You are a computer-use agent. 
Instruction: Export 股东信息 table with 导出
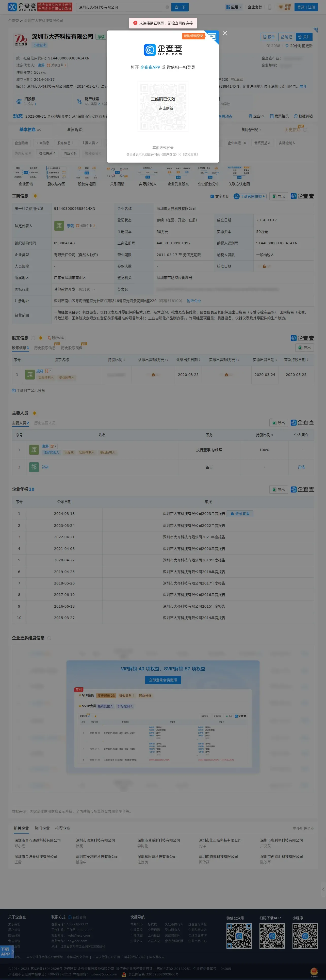[x=305, y=347]
